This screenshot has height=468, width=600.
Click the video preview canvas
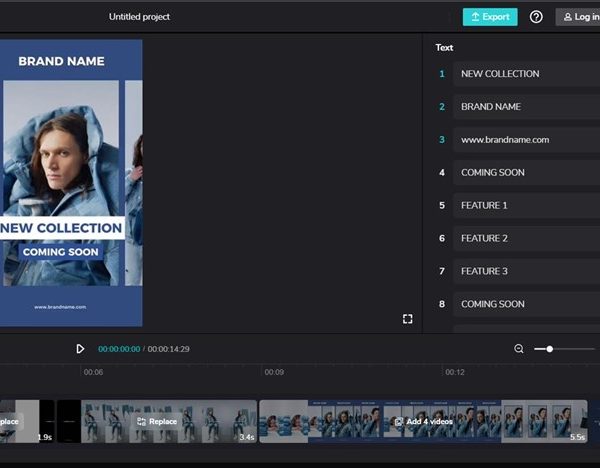(70, 182)
